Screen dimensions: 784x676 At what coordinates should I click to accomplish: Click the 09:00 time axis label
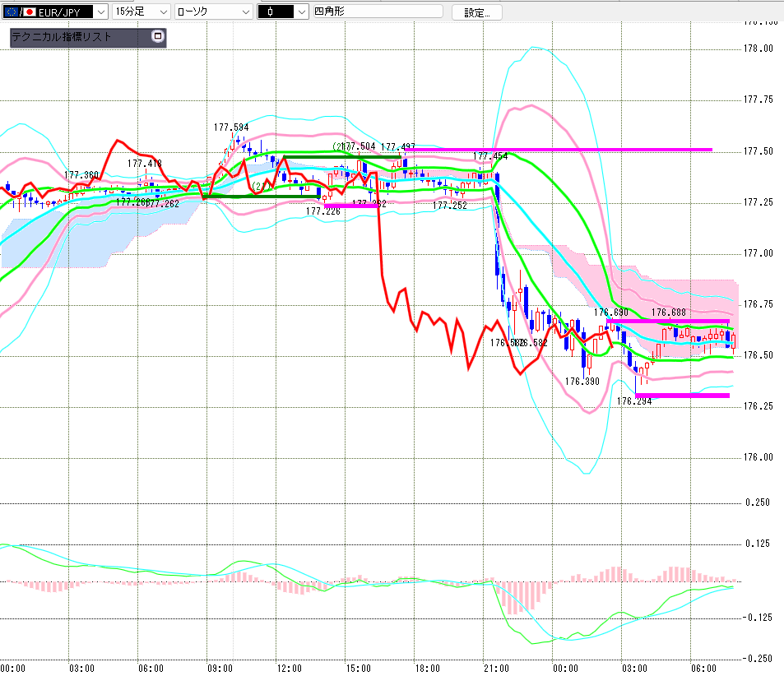coord(220,669)
